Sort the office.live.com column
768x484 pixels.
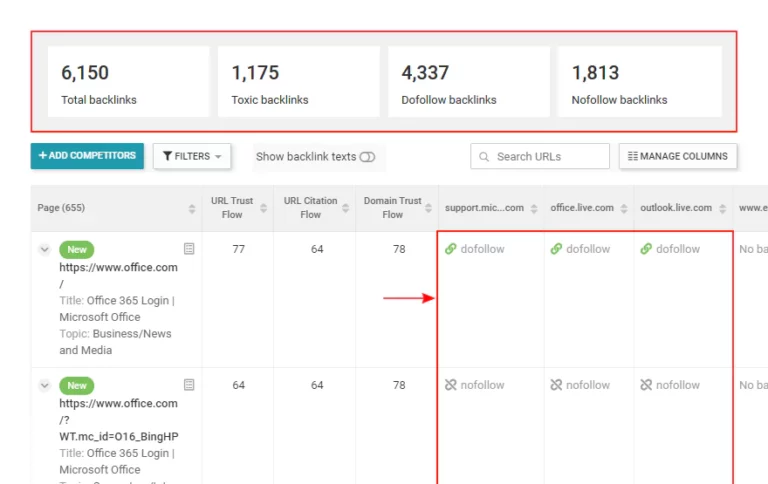(624, 209)
